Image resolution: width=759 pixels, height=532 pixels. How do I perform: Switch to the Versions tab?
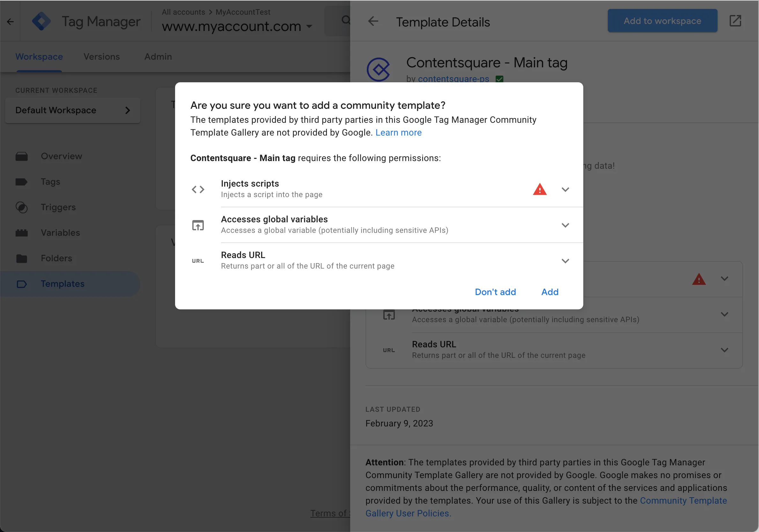(x=101, y=56)
